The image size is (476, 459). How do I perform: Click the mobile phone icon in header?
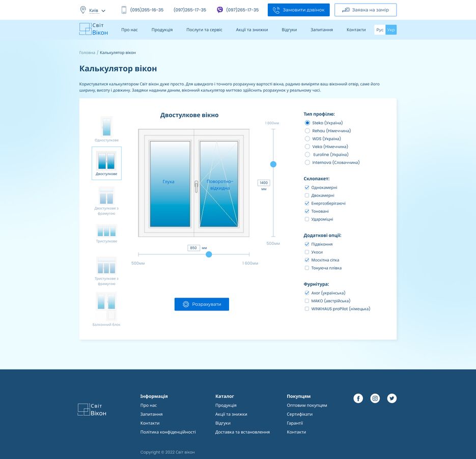124,10
